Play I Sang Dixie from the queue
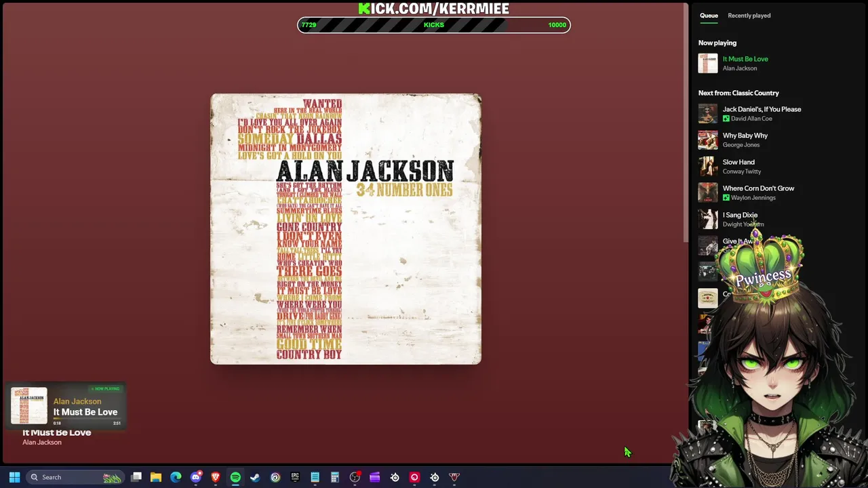Screen dimensions: 868x488 click(740, 215)
